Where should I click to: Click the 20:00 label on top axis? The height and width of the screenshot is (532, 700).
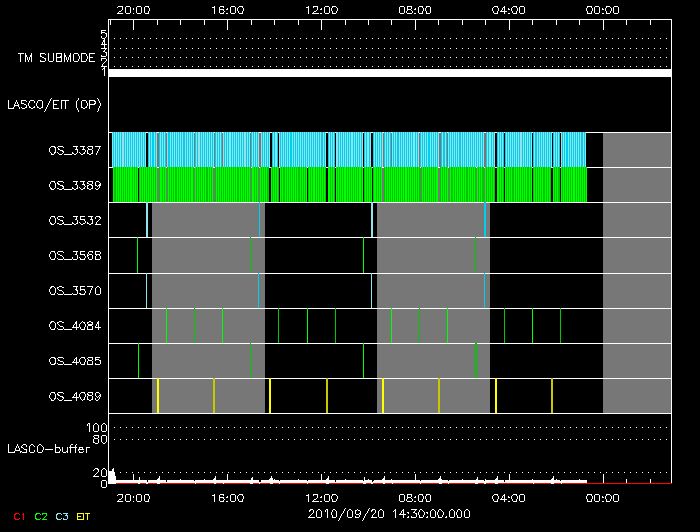coord(134,9)
